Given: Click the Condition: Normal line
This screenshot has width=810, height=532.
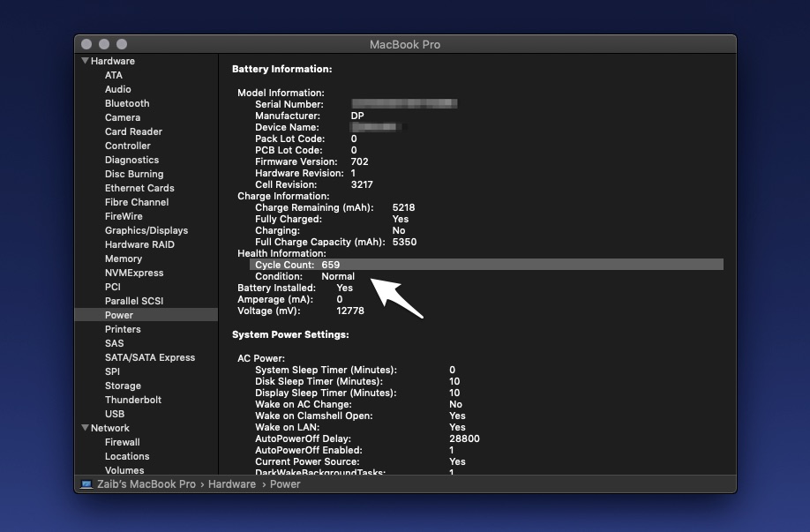Looking at the screenshot, I should [304, 276].
